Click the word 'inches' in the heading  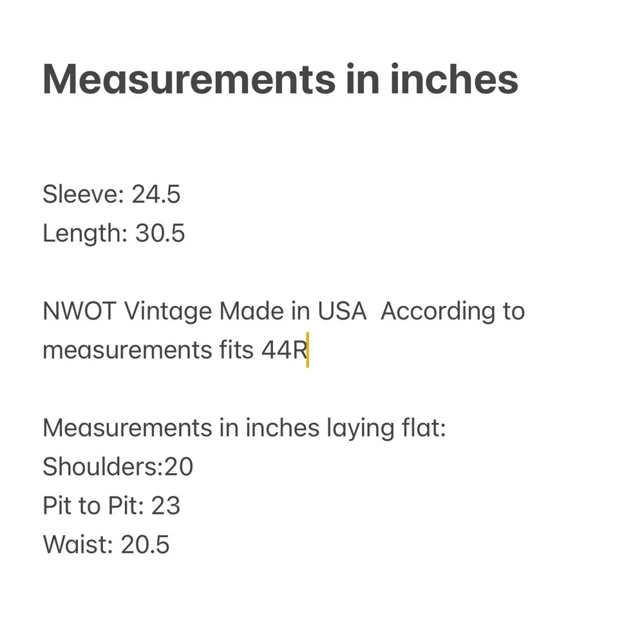[x=454, y=80]
